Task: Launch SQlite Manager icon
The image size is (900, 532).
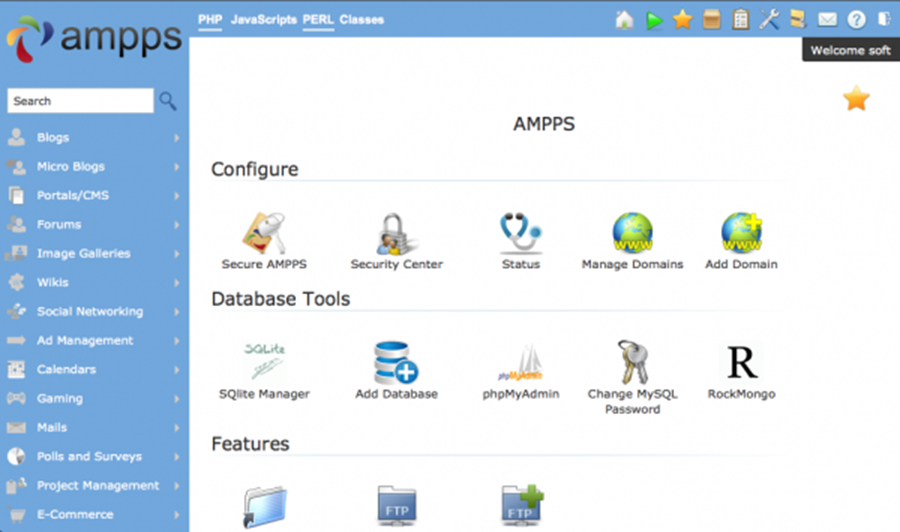Action: point(265,362)
